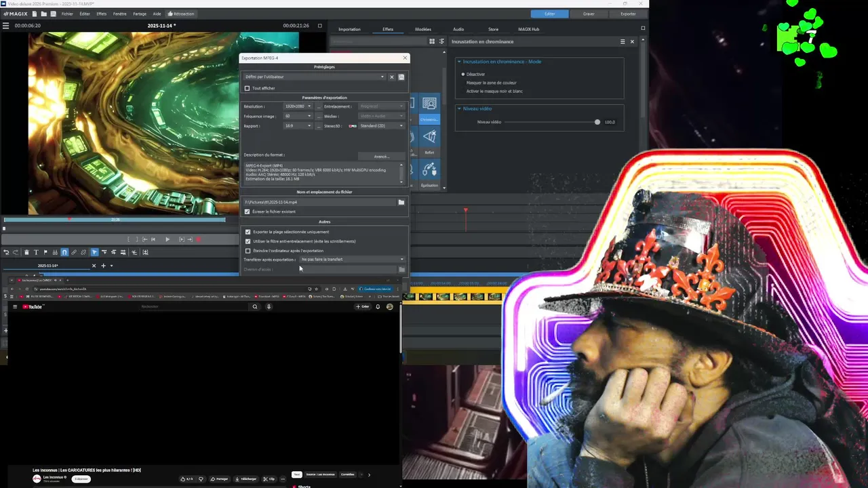Click the Graver button at top
The width and height of the screenshot is (868, 488).
point(589,14)
